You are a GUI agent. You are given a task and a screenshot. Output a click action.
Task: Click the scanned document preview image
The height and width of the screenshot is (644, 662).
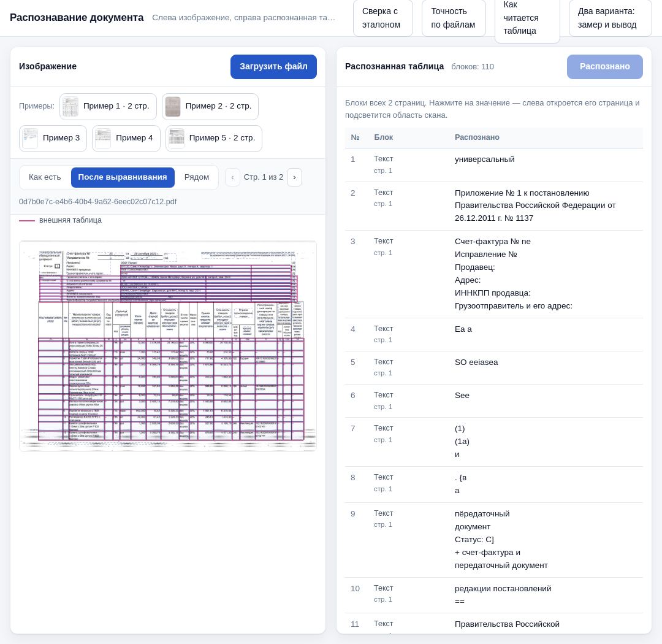167,346
